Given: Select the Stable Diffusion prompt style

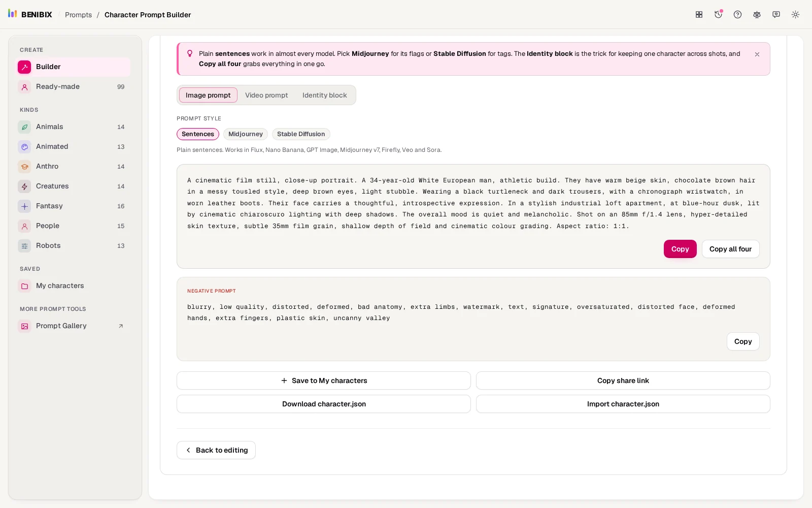Looking at the screenshot, I should pos(301,134).
